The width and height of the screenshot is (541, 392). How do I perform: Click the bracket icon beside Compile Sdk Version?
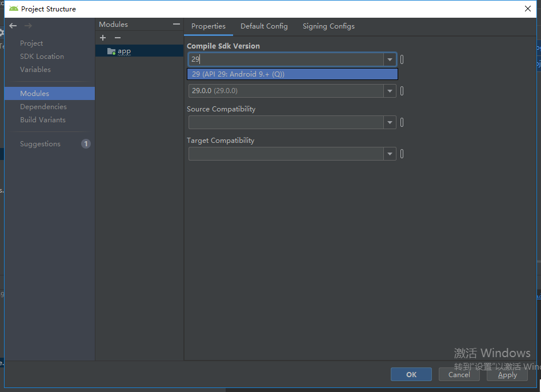402,59
